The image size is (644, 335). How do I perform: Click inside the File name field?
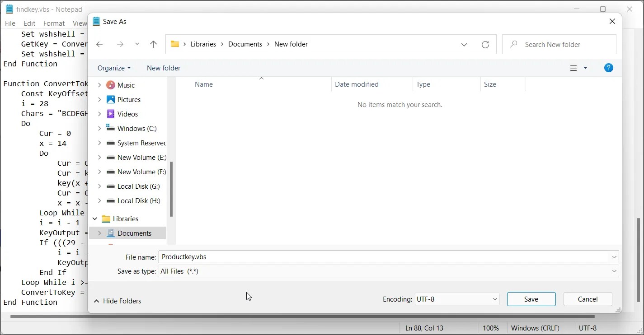[316, 256]
